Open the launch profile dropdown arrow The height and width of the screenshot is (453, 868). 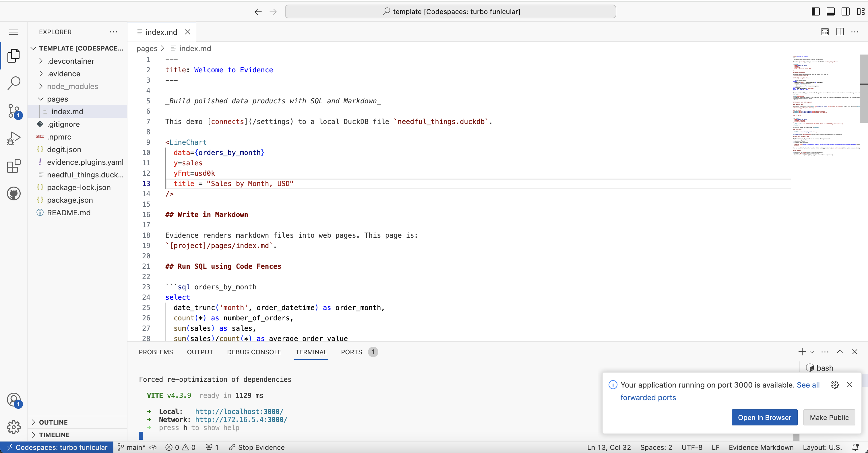[x=812, y=352]
